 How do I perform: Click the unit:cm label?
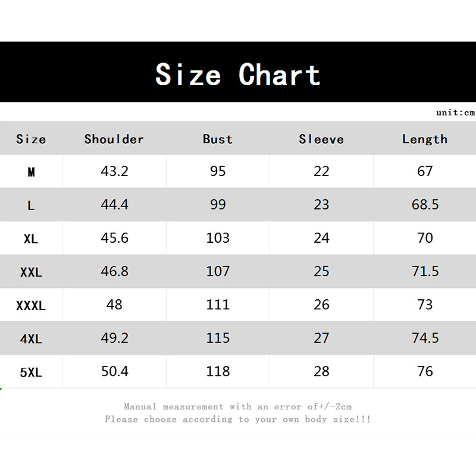pyautogui.click(x=455, y=112)
